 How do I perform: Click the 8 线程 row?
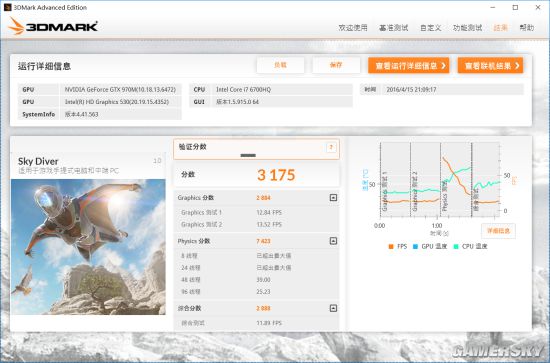(256, 256)
